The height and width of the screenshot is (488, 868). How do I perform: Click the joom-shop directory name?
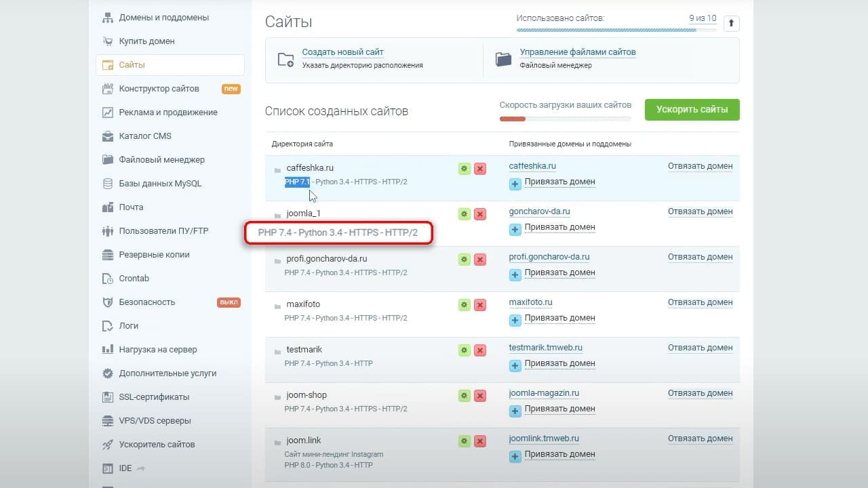click(x=307, y=395)
